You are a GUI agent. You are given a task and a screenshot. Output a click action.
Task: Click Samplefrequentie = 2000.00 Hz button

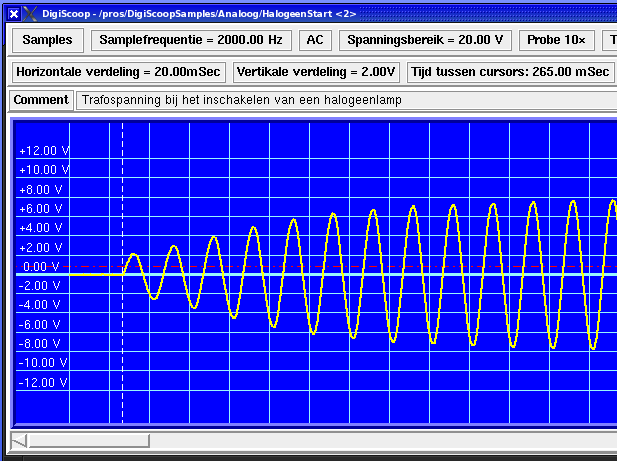point(190,40)
